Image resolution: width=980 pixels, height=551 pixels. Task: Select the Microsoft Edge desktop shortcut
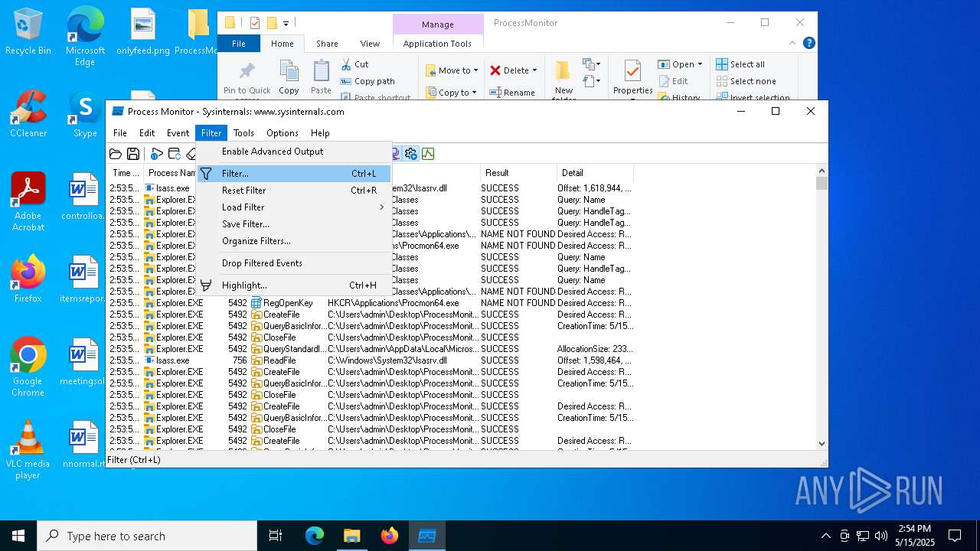click(x=85, y=36)
